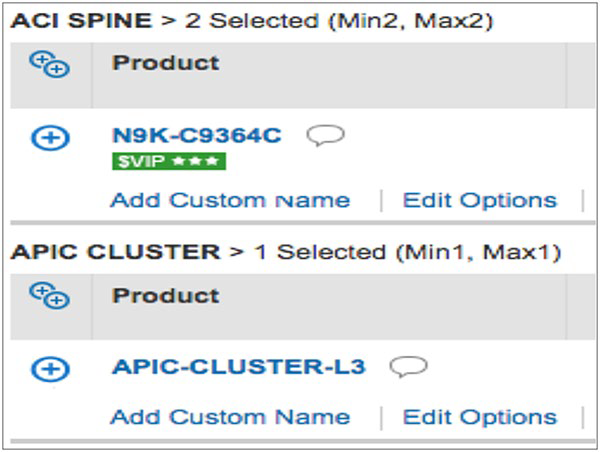
Task: Click the "2 Selected (Min2, Max2)" text
Action: (x=329, y=20)
